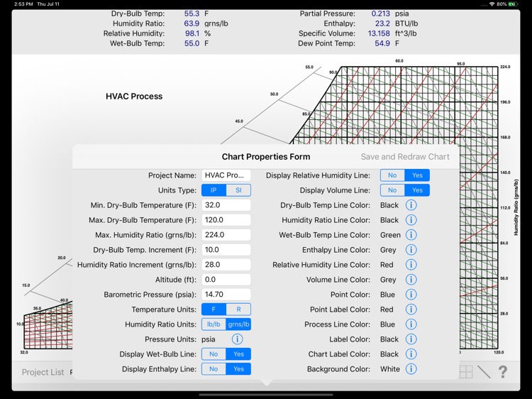The image size is (532, 399).
Task: Click the Relative Humidity line color value Red
Action: point(387,265)
